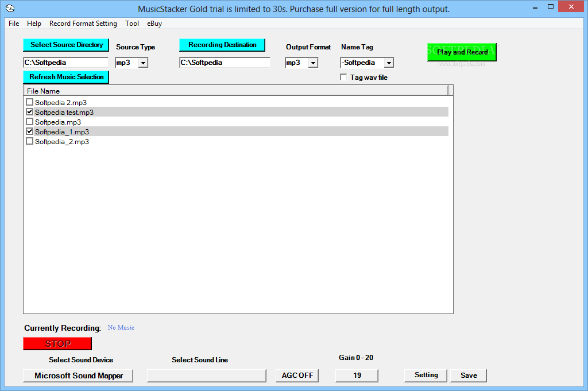Click the empty Select Sound Line field
Image resolution: width=588 pixels, height=391 pixels.
pyautogui.click(x=207, y=375)
